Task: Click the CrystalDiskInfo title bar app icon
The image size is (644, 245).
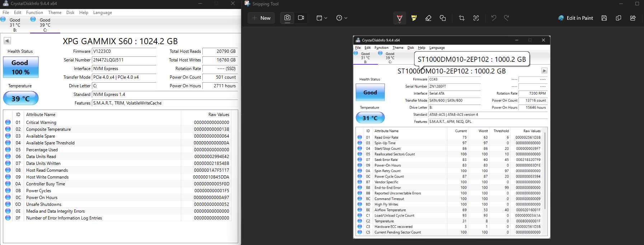Action: pos(5,3)
